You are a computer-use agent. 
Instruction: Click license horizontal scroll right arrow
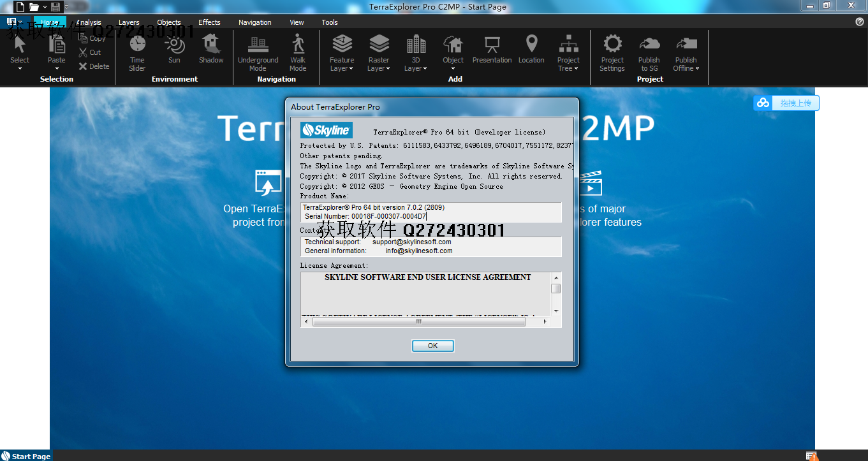[545, 321]
